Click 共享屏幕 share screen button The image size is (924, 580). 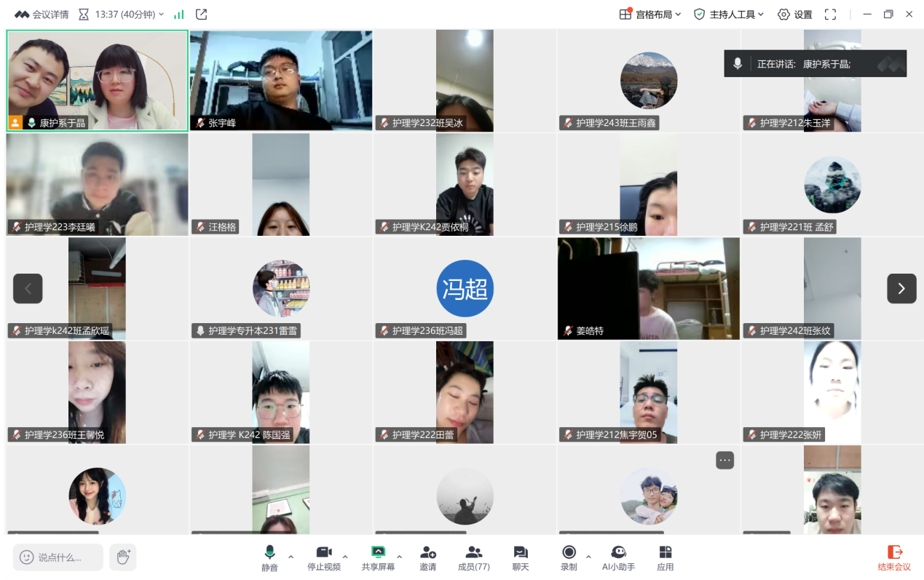[x=378, y=557]
